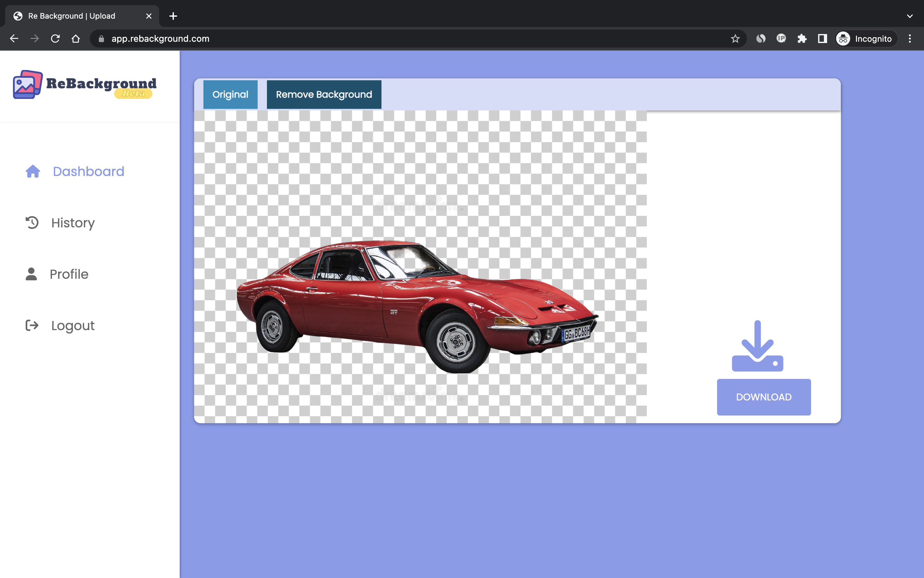Screen dimensions: 924x578
Task: Open the Dashboard home icon
Action: pyautogui.click(x=33, y=171)
